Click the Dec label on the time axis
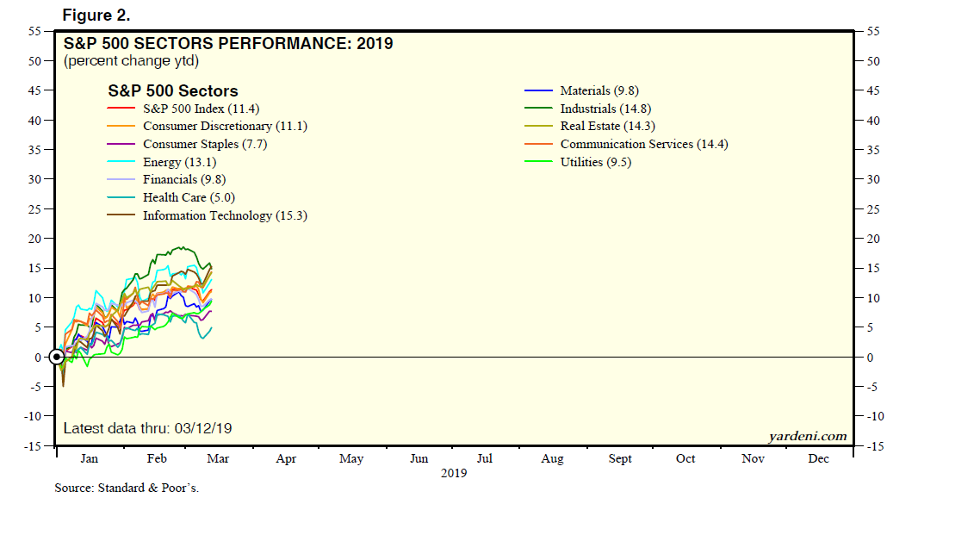The height and width of the screenshot is (535, 980). point(818,459)
